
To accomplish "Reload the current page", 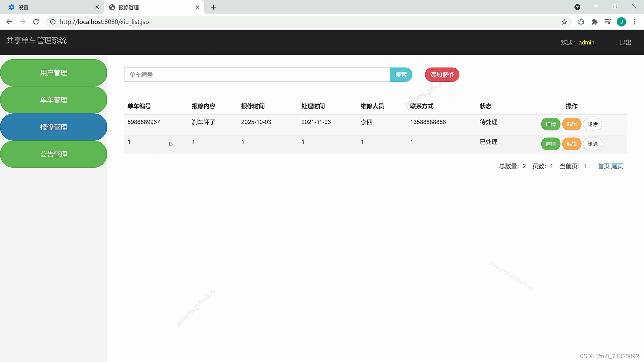I will point(36,22).
